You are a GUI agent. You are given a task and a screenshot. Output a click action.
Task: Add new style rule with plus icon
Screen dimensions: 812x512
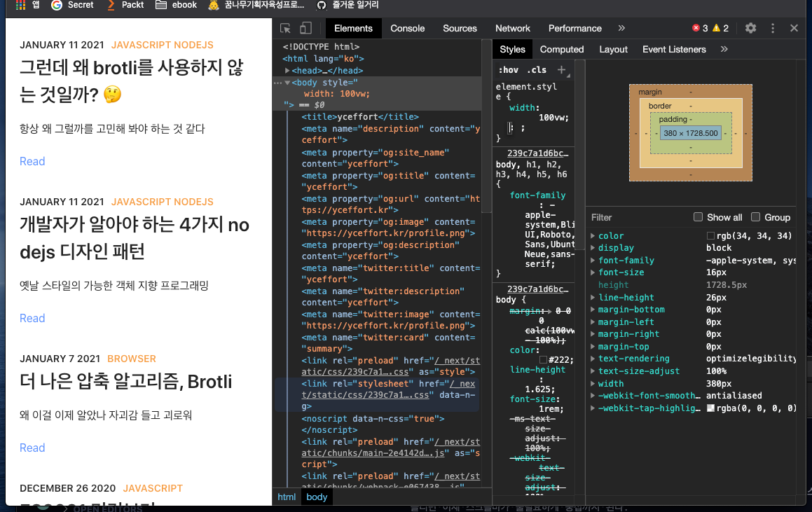(561, 70)
